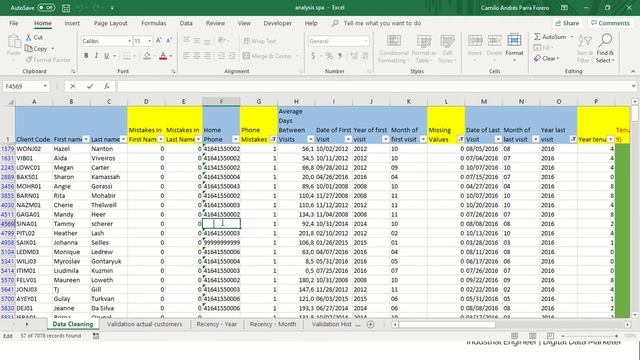The image size is (640, 360).
Task: Click the formula bar Cancel X
Action: (x=73, y=86)
